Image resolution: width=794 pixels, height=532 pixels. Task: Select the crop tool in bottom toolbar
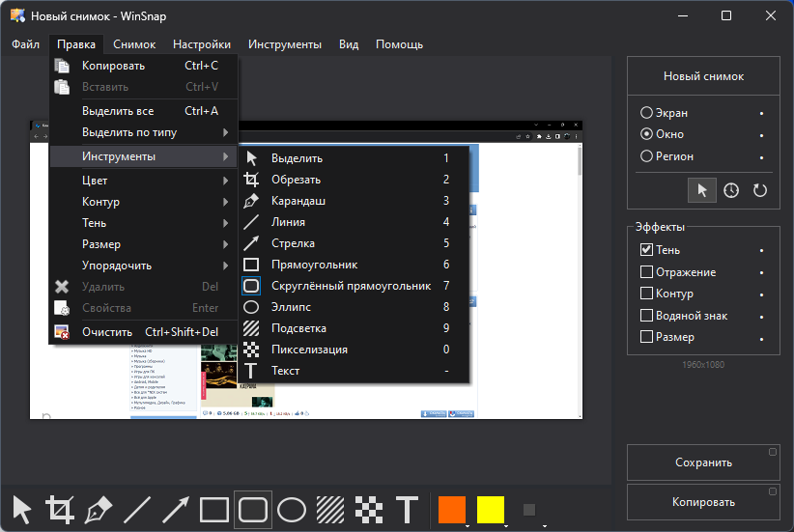[60, 509]
